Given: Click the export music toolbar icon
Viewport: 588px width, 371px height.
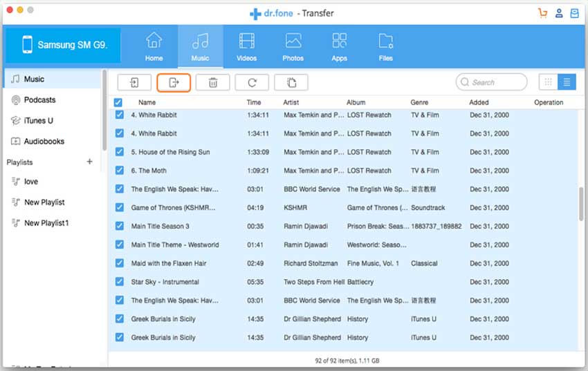Looking at the screenshot, I should pyautogui.click(x=174, y=82).
